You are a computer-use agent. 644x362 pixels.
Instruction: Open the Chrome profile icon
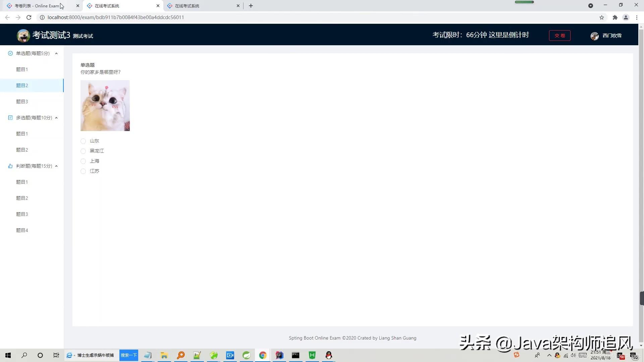(626, 17)
